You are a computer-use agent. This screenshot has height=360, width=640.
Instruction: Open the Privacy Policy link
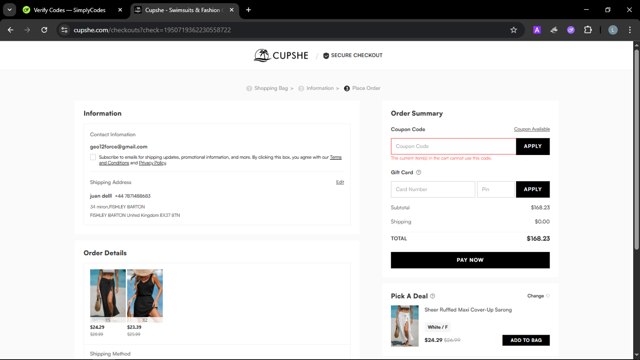point(152,163)
